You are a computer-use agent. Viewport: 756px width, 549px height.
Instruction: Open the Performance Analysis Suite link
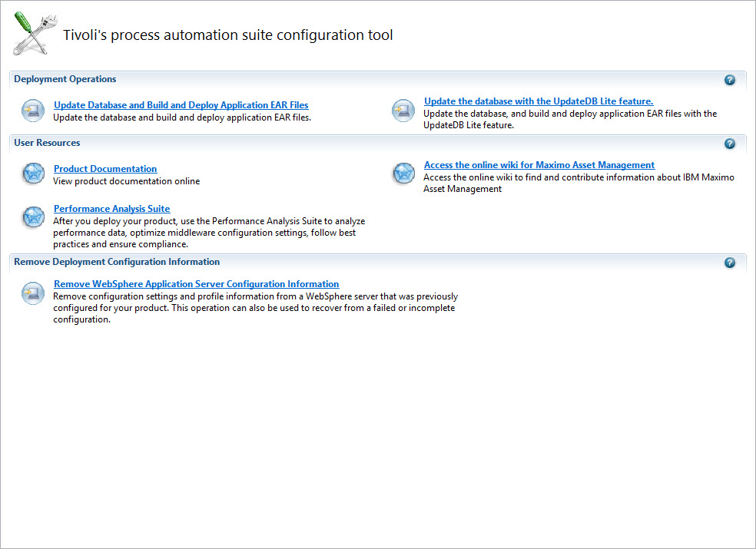click(x=111, y=209)
